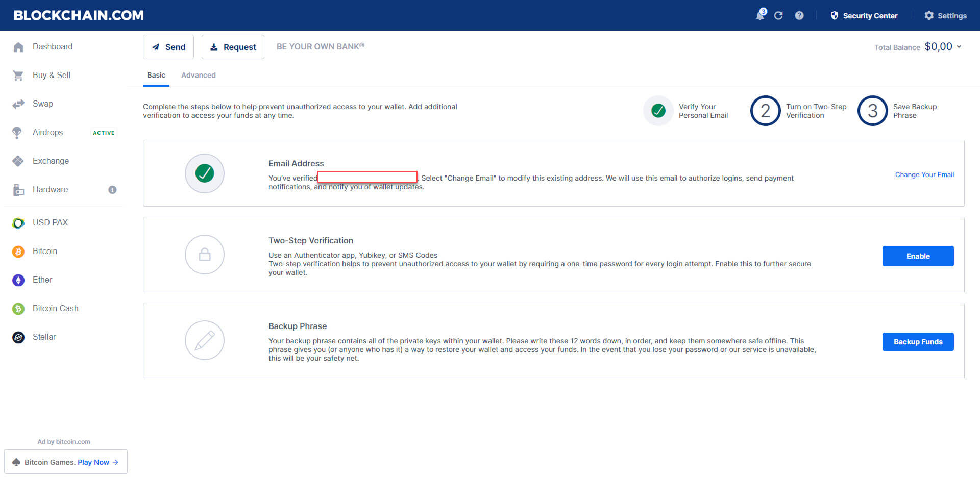Click the Verify Your Personal Email check
Viewport: 980px width, 478px height.
tap(658, 111)
